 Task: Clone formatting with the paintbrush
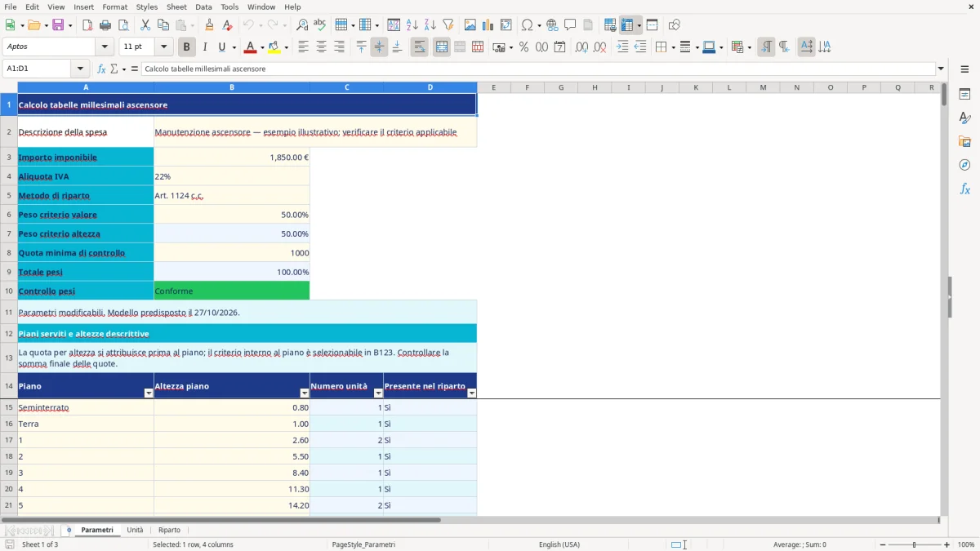210,25
